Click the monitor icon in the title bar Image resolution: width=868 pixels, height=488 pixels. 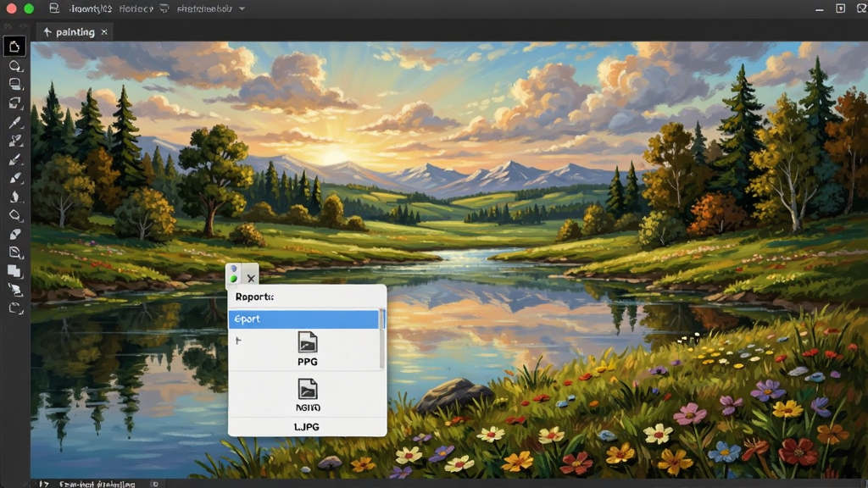tap(164, 8)
